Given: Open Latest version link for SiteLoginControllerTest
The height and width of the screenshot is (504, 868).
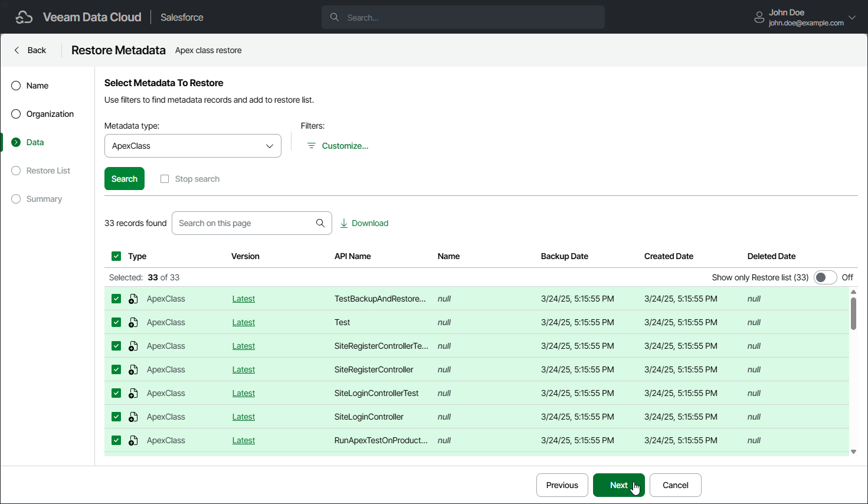Looking at the screenshot, I should (x=244, y=393).
